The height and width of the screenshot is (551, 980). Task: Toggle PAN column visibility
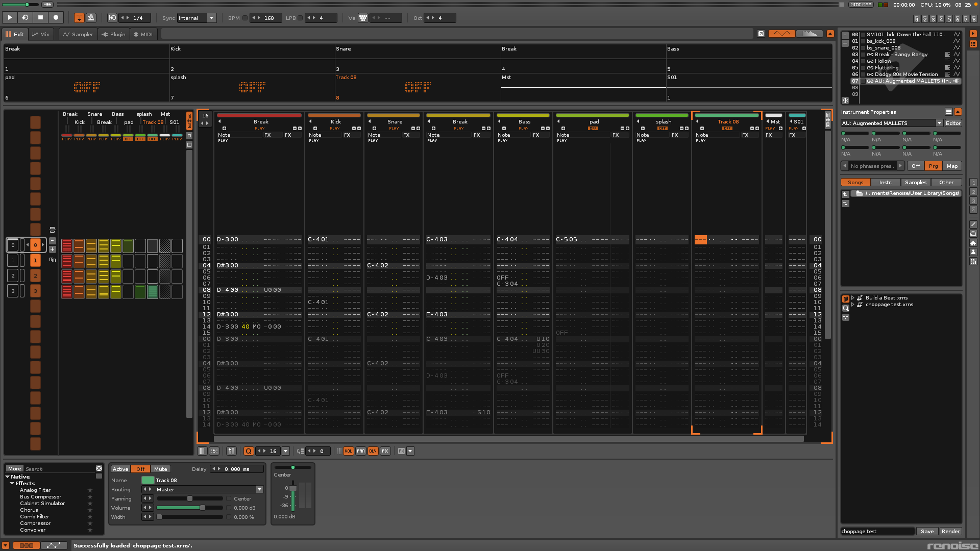(360, 451)
